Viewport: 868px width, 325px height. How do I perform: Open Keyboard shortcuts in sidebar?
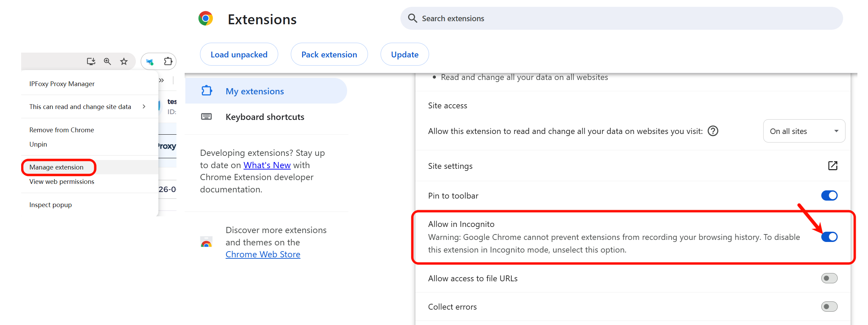266,117
